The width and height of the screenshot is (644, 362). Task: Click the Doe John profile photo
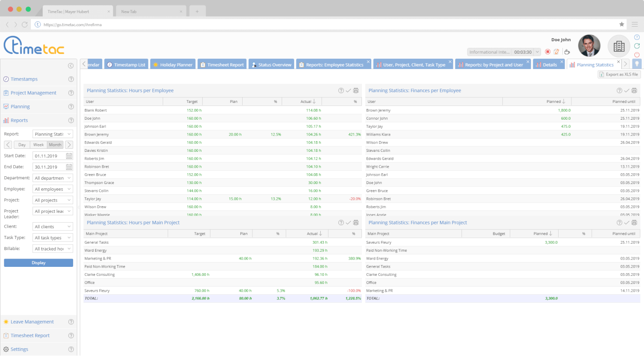point(589,46)
